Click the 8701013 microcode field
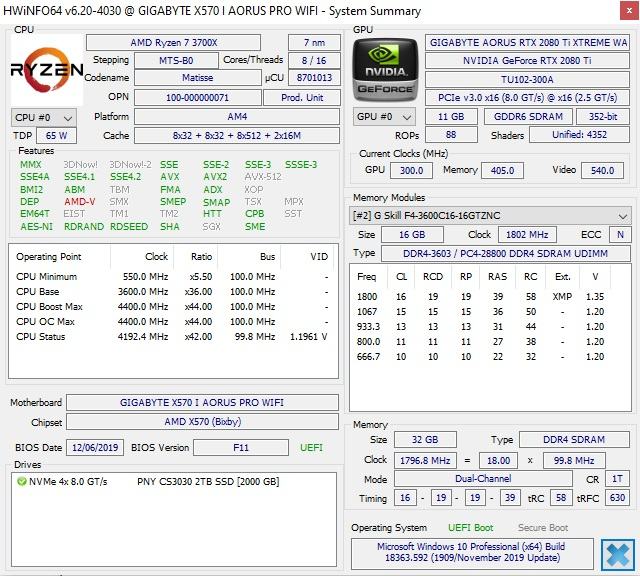This screenshot has height=576, width=640. pyautogui.click(x=314, y=78)
